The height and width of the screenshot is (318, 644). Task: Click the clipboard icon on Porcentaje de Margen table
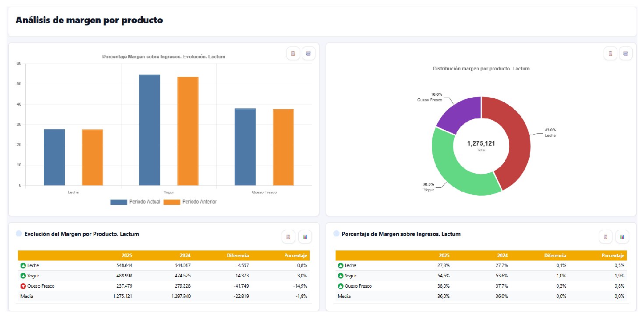click(x=605, y=237)
